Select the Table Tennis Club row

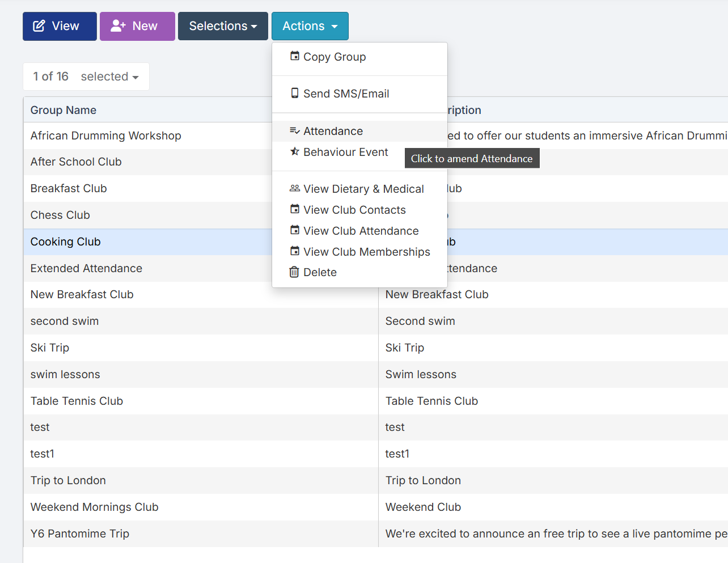tap(77, 401)
